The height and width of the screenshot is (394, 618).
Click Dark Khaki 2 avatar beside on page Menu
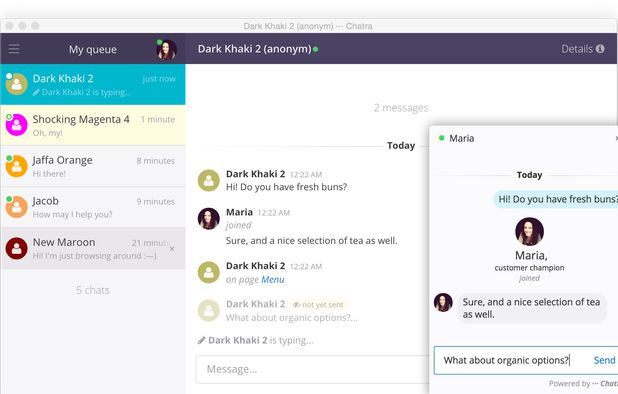(208, 272)
